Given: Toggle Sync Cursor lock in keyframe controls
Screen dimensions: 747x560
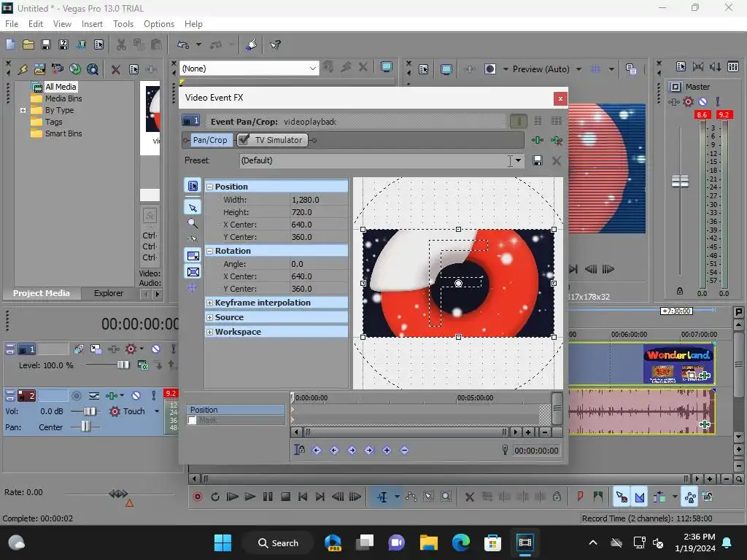Looking at the screenshot, I should pyautogui.click(x=299, y=451).
